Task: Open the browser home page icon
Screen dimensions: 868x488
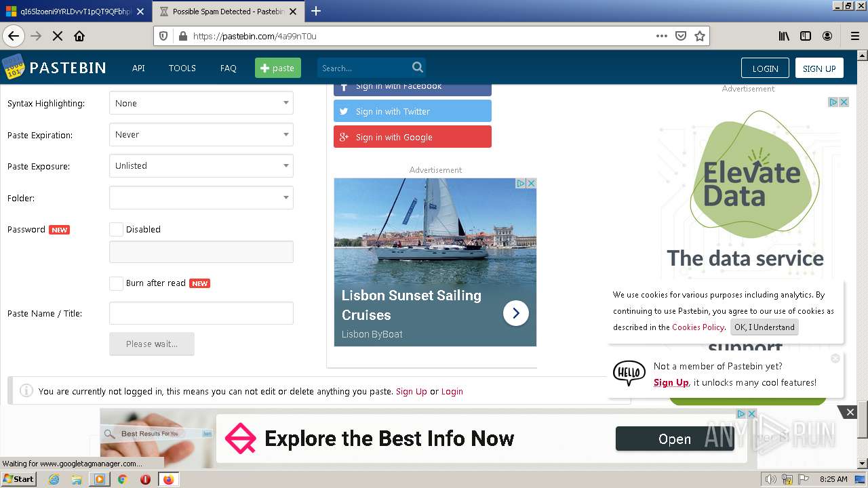Action: point(79,36)
